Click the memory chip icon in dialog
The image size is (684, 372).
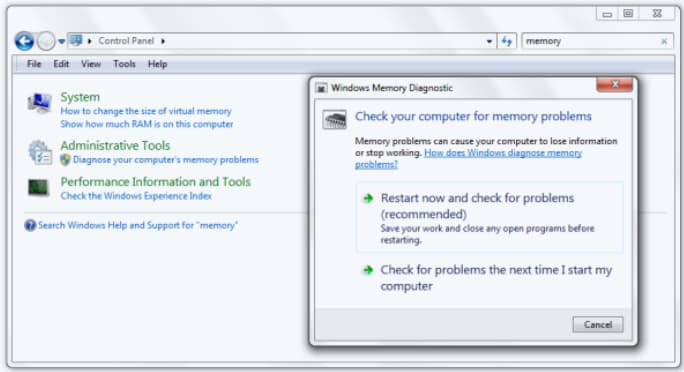pyautogui.click(x=335, y=119)
